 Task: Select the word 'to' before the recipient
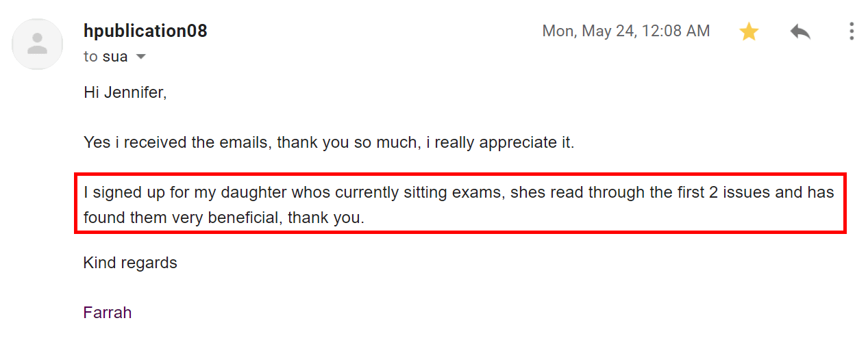pos(91,57)
